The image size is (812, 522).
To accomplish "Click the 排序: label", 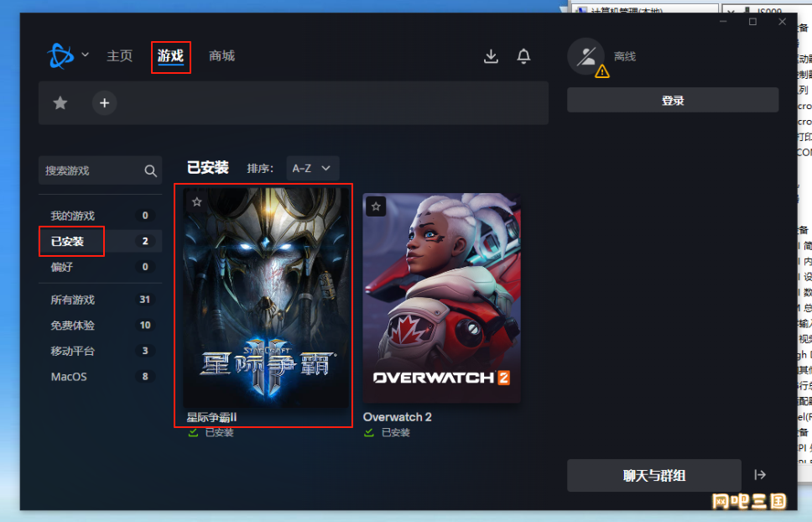I will [260, 169].
